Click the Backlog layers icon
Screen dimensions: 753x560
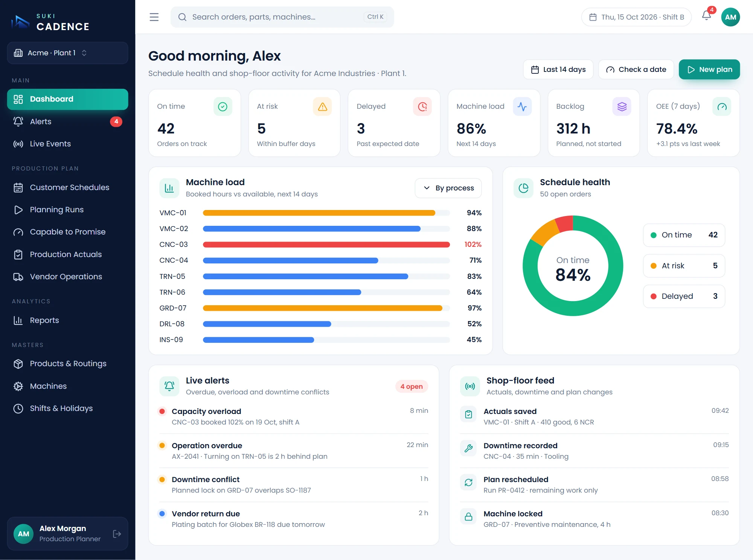622,107
